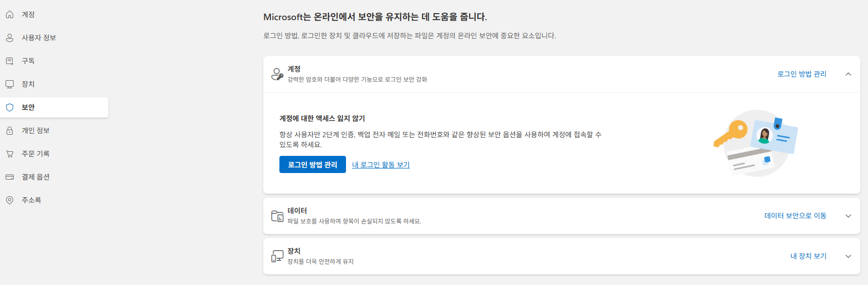Click the person-key icon in 계정 card
Viewport: 868px width, 285px height.
pyautogui.click(x=277, y=74)
